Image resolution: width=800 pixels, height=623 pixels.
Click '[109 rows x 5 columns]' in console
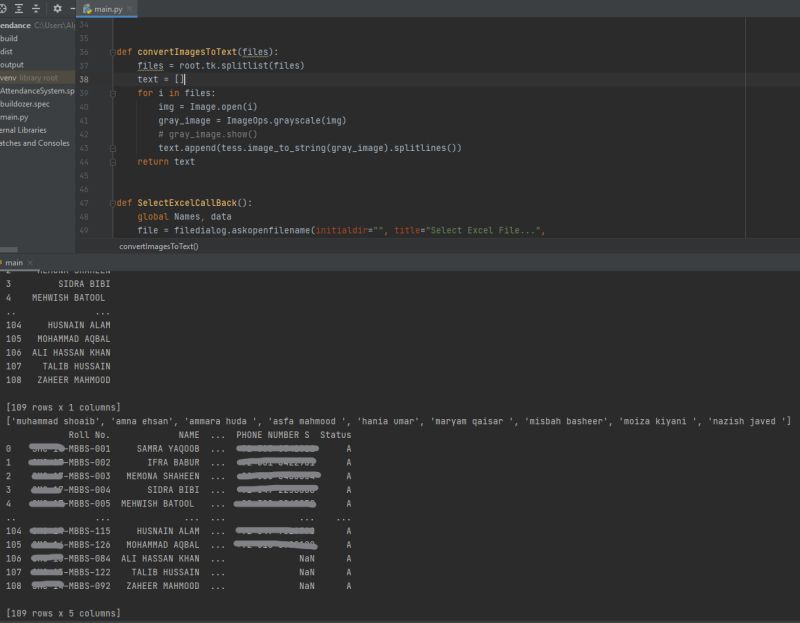tap(63, 613)
